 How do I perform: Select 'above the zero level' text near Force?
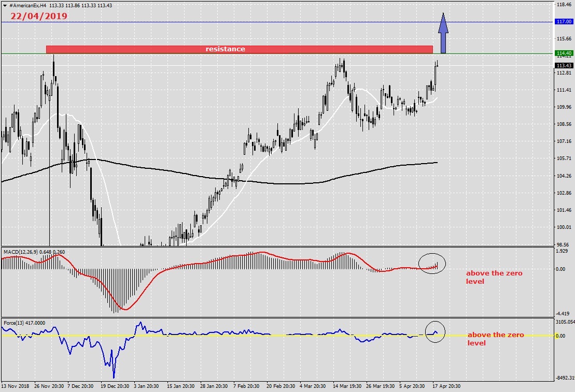pyautogui.click(x=495, y=339)
